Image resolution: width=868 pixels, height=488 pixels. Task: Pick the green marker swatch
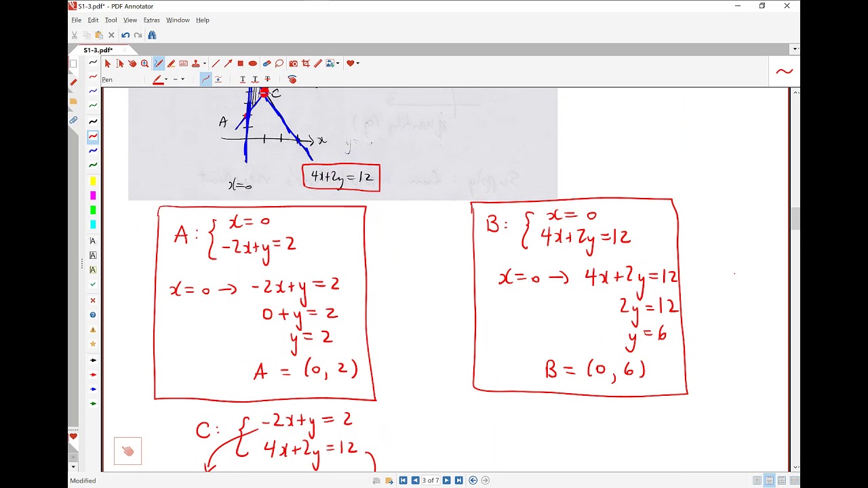click(93, 210)
